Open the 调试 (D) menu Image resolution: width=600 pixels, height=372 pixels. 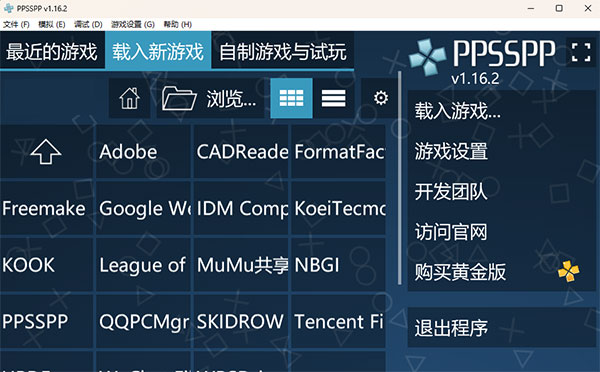click(x=88, y=24)
